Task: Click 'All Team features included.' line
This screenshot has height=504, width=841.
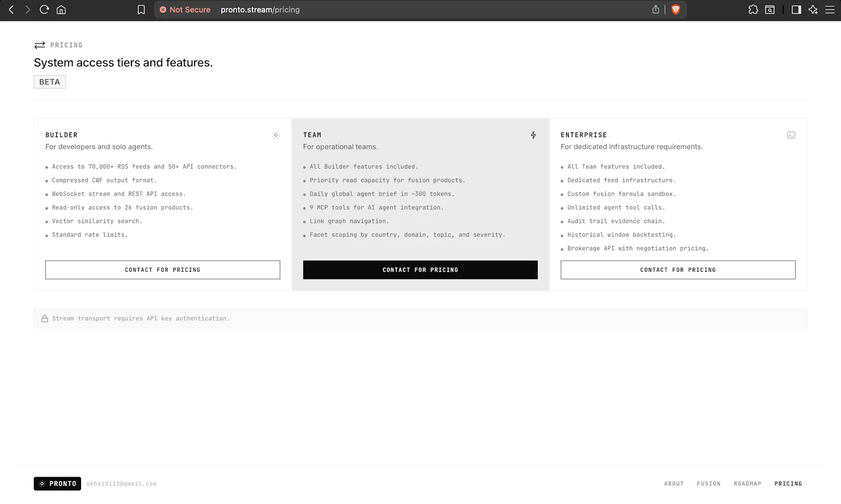Action: 616,167
